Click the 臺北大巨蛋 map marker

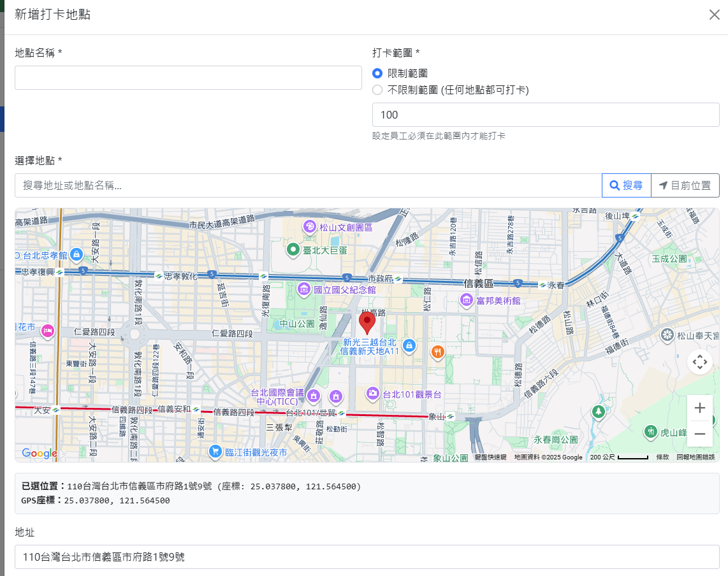click(x=293, y=250)
